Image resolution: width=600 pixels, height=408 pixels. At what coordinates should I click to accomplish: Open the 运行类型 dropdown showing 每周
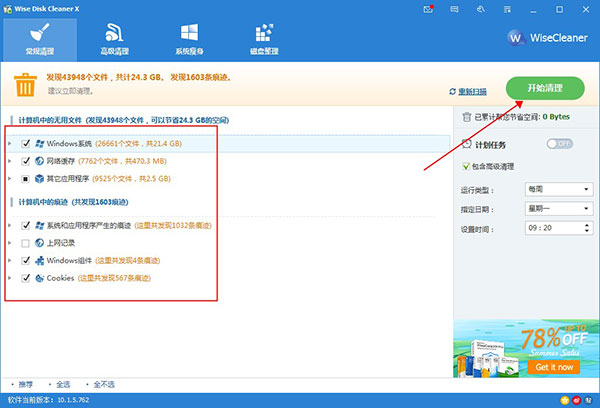tap(558, 189)
